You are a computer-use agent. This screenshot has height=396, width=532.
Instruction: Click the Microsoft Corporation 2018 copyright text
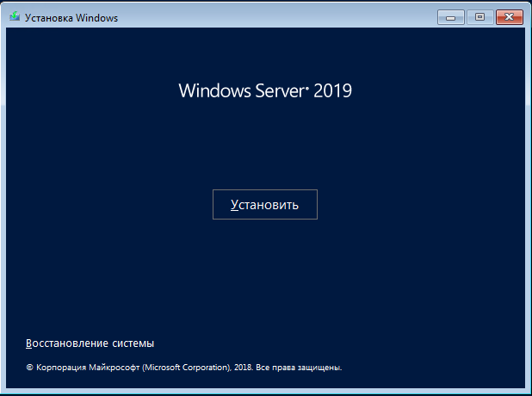184,368
